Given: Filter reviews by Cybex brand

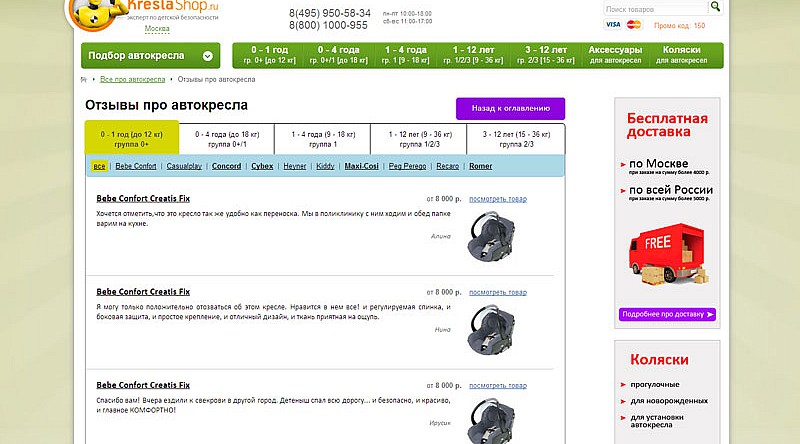Looking at the screenshot, I should [x=262, y=166].
